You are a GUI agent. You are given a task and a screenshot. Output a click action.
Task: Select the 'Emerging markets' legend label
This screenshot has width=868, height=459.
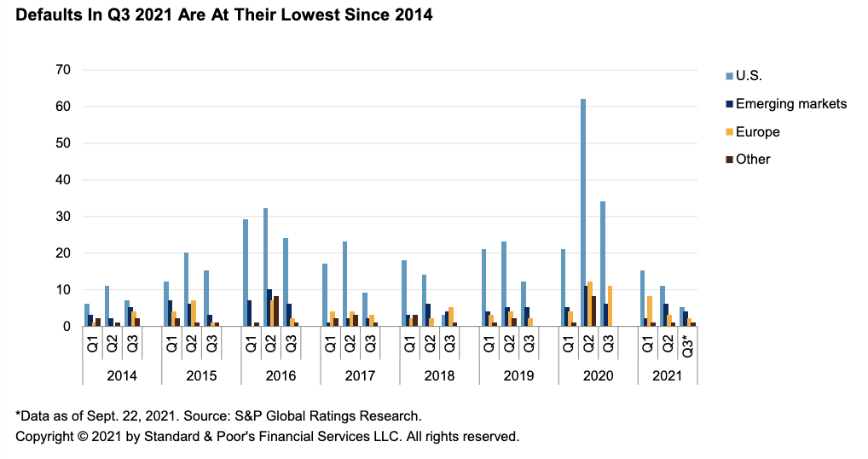[790, 104]
